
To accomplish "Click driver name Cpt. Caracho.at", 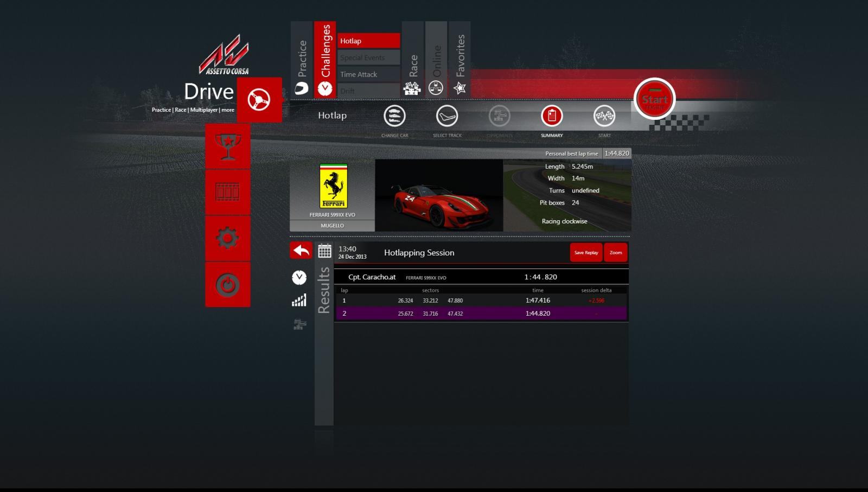I will 372,277.
